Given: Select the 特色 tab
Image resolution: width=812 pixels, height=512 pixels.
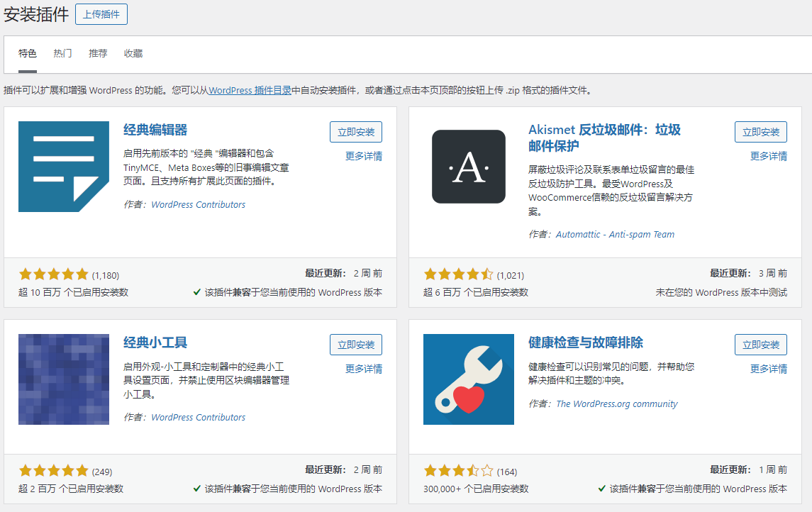Looking at the screenshot, I should (x=28, y=54).
